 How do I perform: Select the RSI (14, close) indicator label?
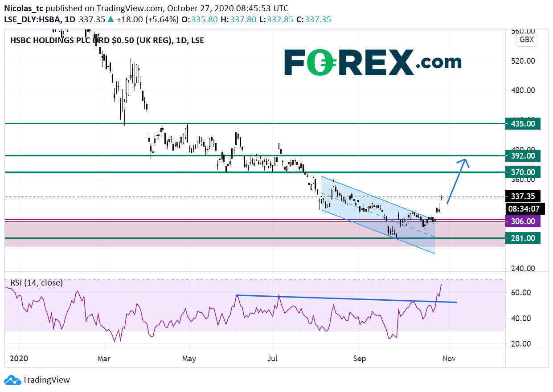tap(37, 282)
